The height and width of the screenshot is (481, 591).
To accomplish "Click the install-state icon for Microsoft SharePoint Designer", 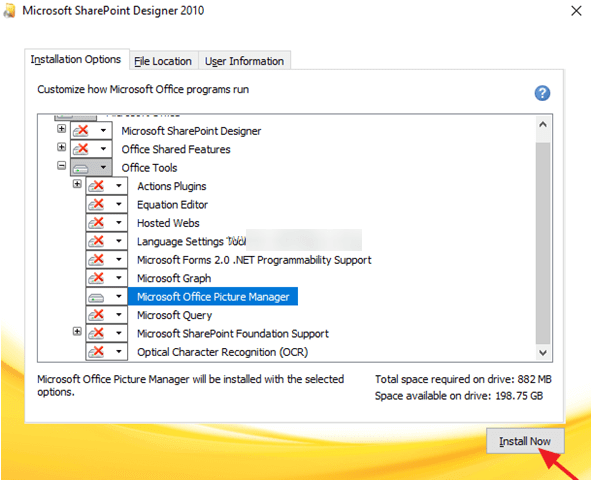I will pyautogui.click(x=81, y=130).
